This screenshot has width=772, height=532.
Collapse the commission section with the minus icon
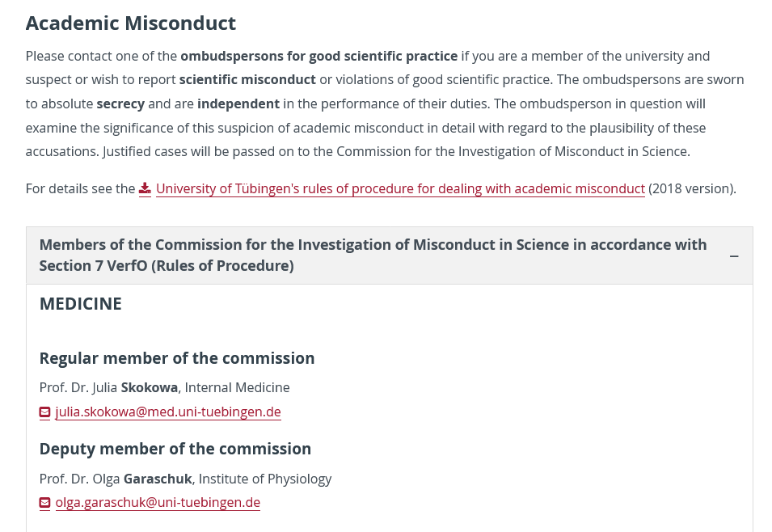coord(734,256)
